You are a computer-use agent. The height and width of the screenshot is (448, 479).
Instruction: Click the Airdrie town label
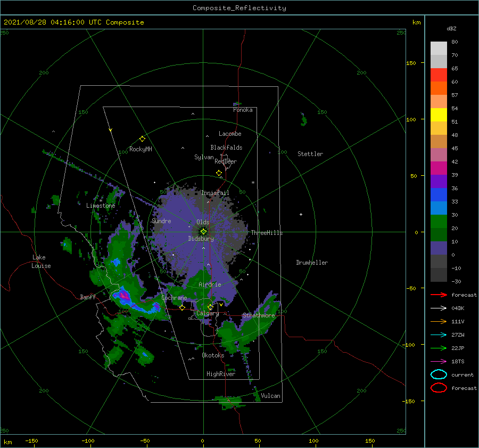pyautogui.click(x=210, y=284)
